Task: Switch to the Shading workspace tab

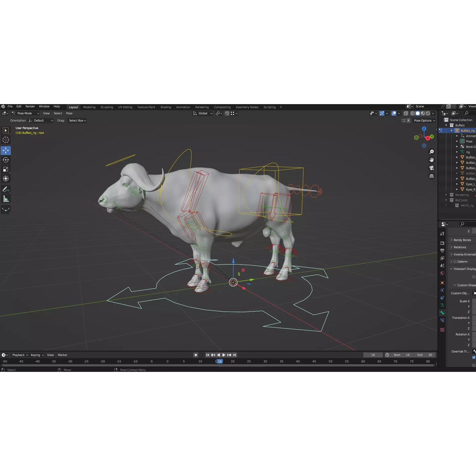Action: tap(166, 107)
